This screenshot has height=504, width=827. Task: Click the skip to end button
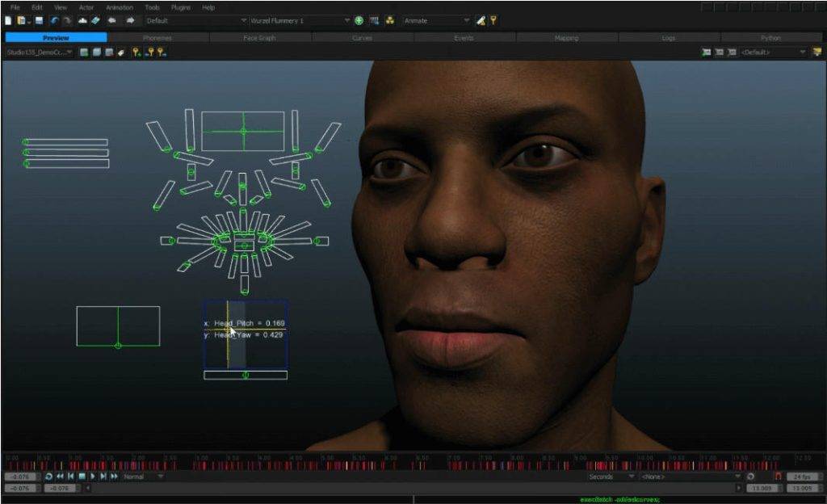tap(103, 476)
